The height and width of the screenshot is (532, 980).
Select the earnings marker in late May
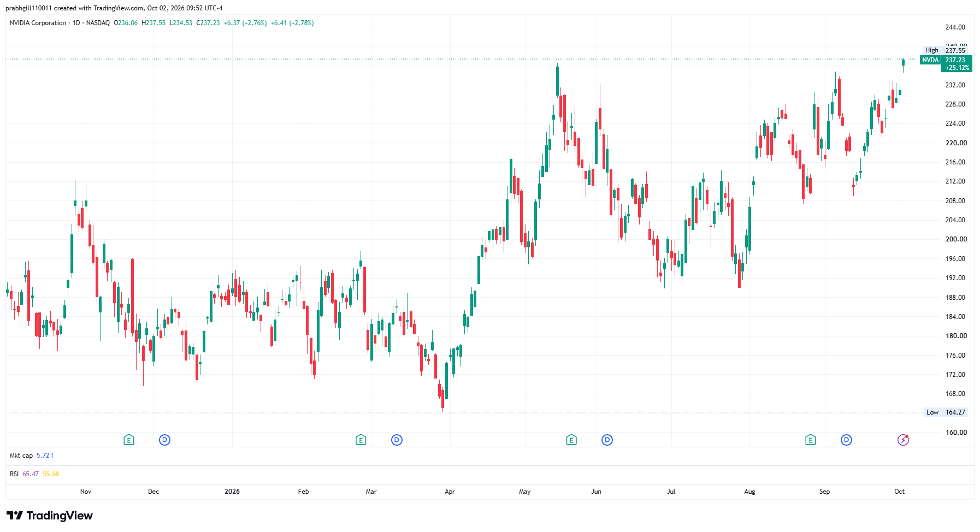click(571, 440)
